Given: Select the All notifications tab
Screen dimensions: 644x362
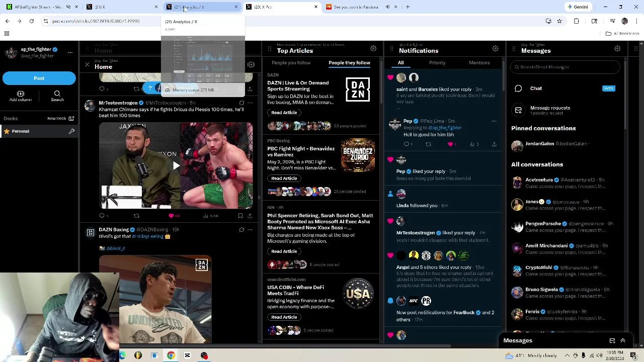Looking at the screenshot, I should coord(401,63).
